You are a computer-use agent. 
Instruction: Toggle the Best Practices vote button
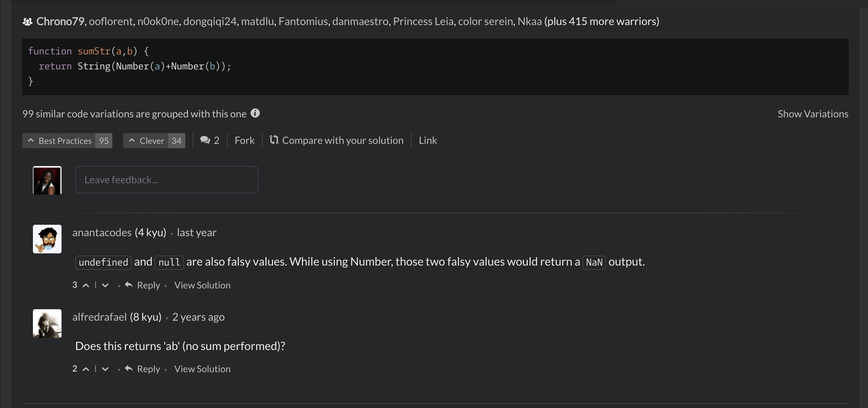coord(67,141)
